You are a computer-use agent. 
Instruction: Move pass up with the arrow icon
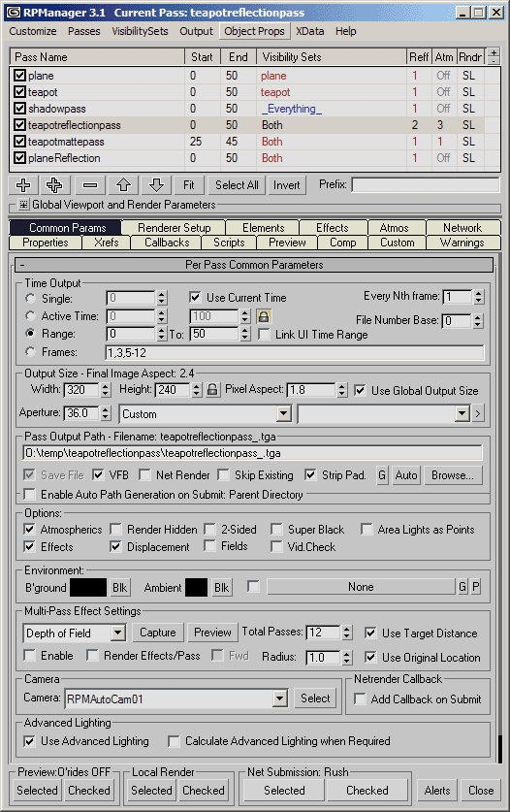point(123,185)
